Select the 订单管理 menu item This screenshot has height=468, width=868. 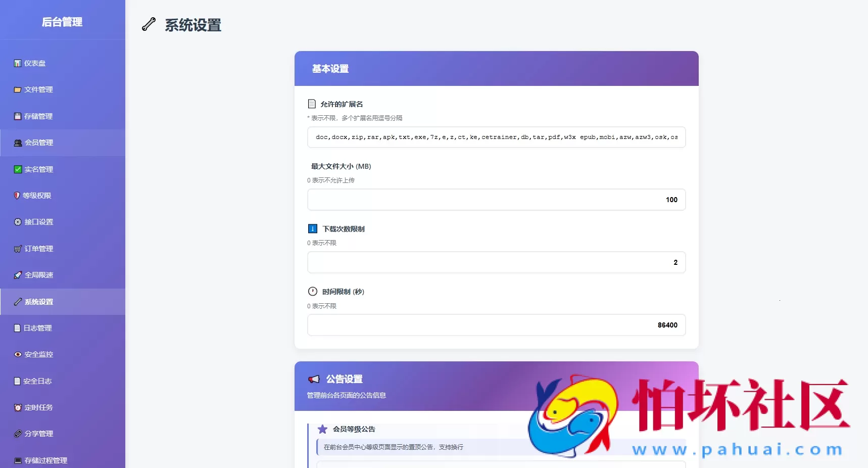point(38,248)
